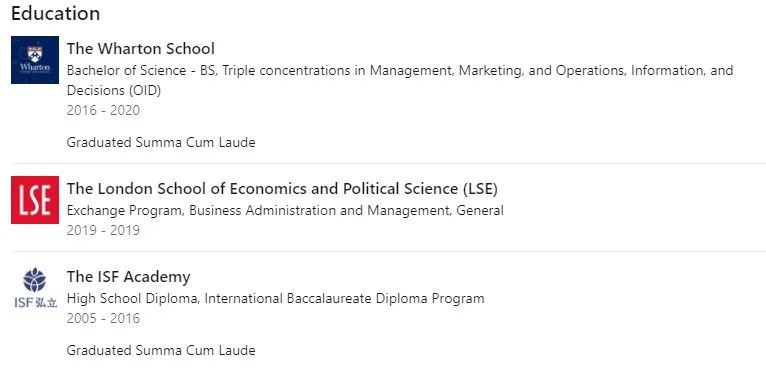Click Summa Cum Laude note under Wharton
The height and width of the screenshot is (368, 766).
coord(161,143)
